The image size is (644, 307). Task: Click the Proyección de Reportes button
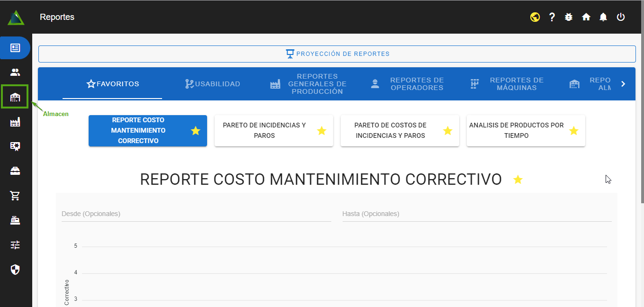point(337,54)
